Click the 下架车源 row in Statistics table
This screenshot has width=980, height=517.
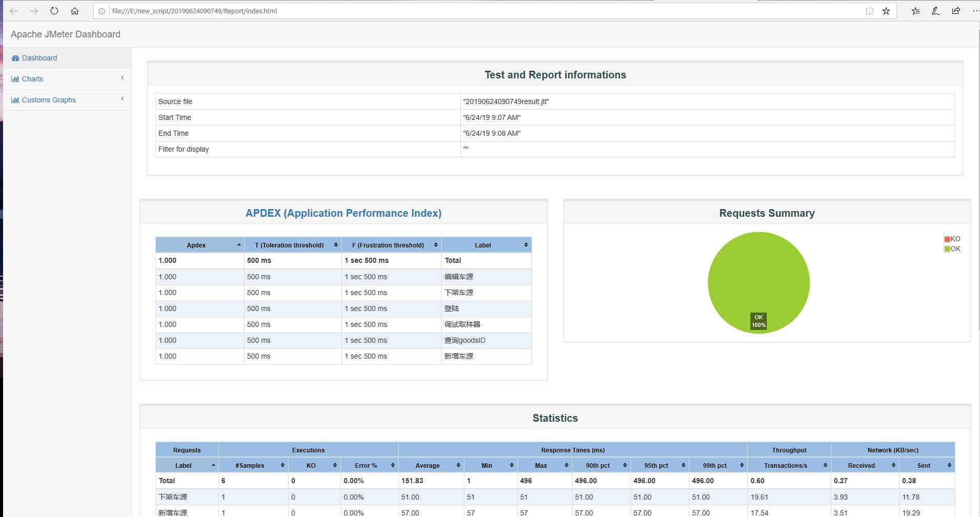(x=555, y=497)
